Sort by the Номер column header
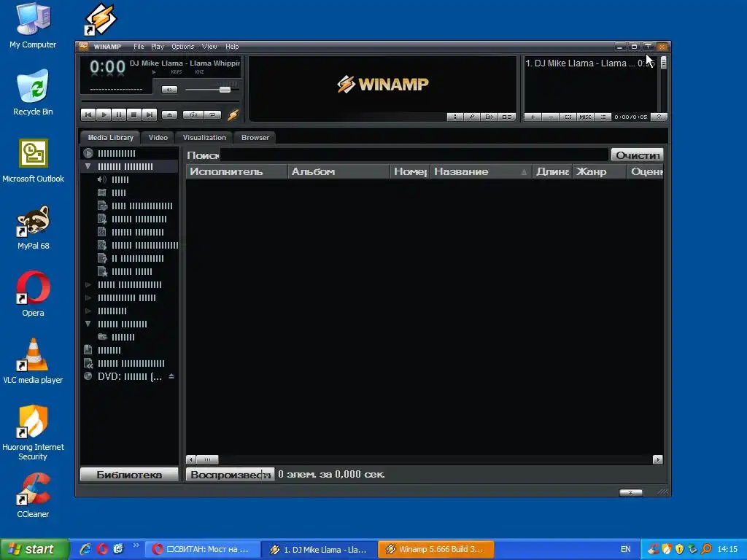The width and height of the screenshot is (747, 560). 410,171
